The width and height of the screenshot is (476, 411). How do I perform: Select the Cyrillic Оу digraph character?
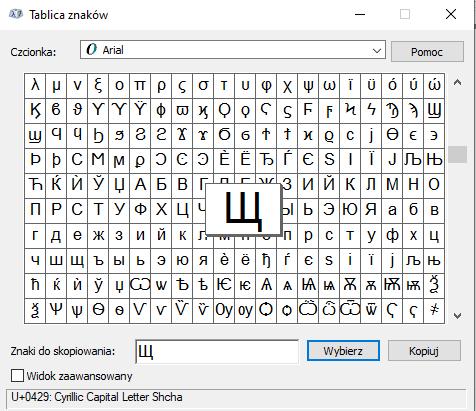[x=224, y=311]
